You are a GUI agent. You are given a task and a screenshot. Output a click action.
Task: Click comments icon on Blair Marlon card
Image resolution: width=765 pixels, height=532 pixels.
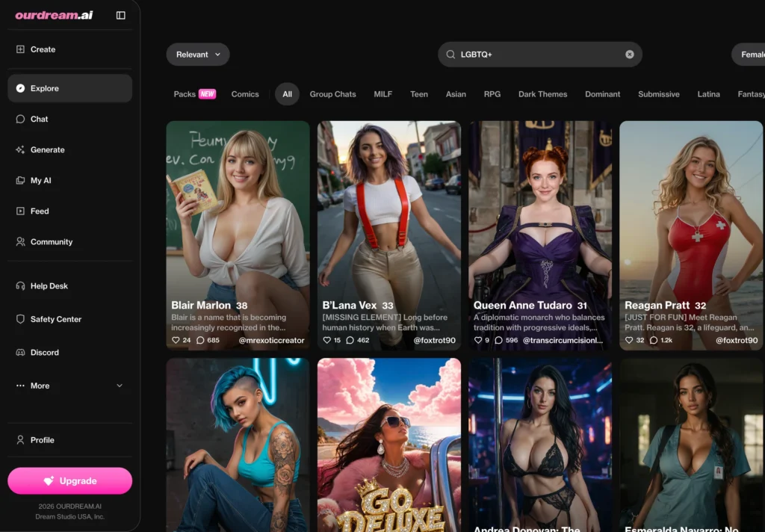tap(200, 340)
